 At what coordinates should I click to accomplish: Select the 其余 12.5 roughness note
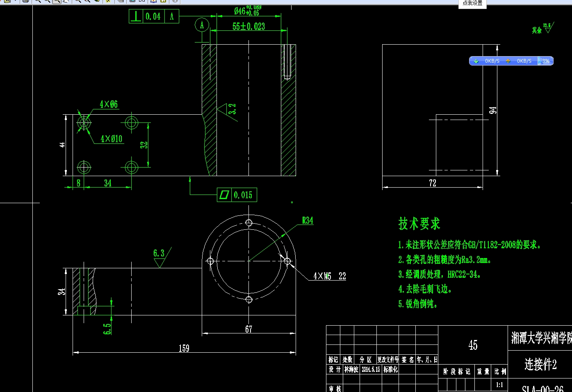click(x=543, y=28)
